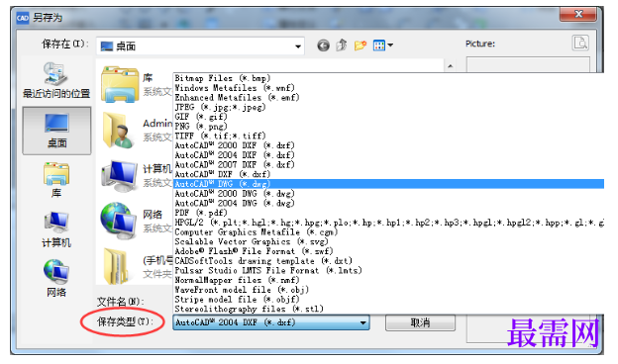Choose Bitmap Files (*.bmp) format
The image size is (618, 364).
pyautogui.click(x=223, y=78)
